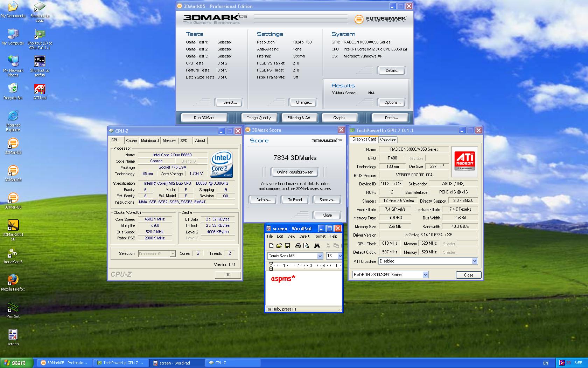Image resolution: width=588 pixels, height=368 pixels.
Task: Switch to the Validation tab in GPU-Z
Action: [x=388, y=139]
